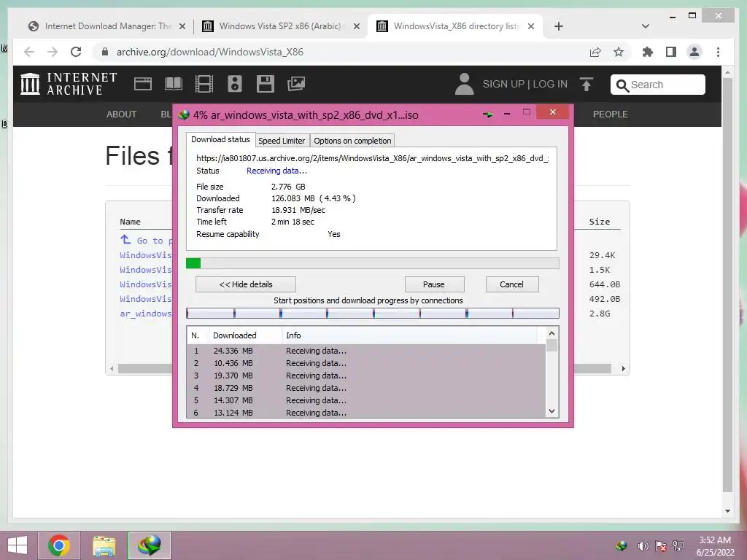Image resolution: width=747 pixels, height=560 pixels.
Task: Select connection row 1 with 24.336 MB
Action: point(366,351)
